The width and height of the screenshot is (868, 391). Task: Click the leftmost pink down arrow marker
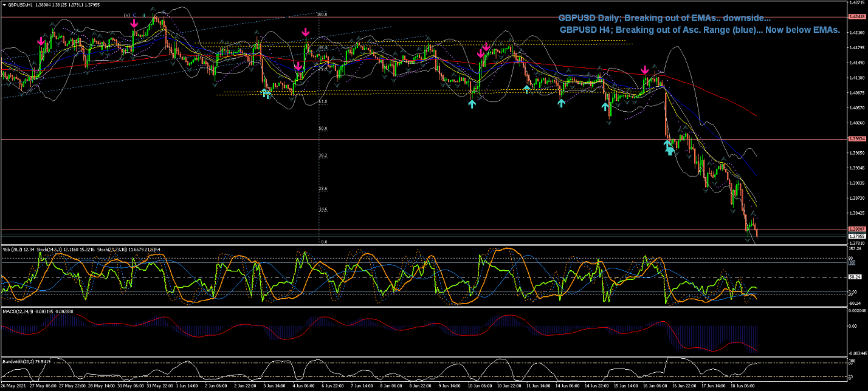point(41,42)
